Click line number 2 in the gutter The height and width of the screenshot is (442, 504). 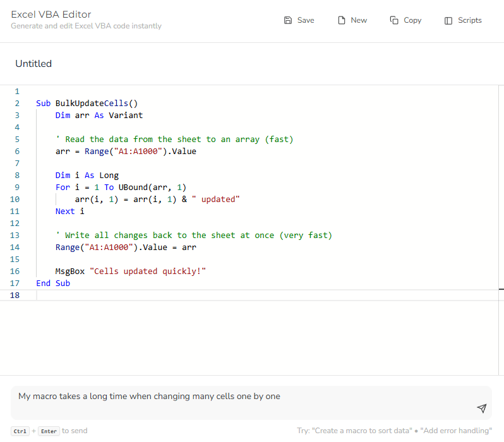pyautogui.click(x=17, y=103)
